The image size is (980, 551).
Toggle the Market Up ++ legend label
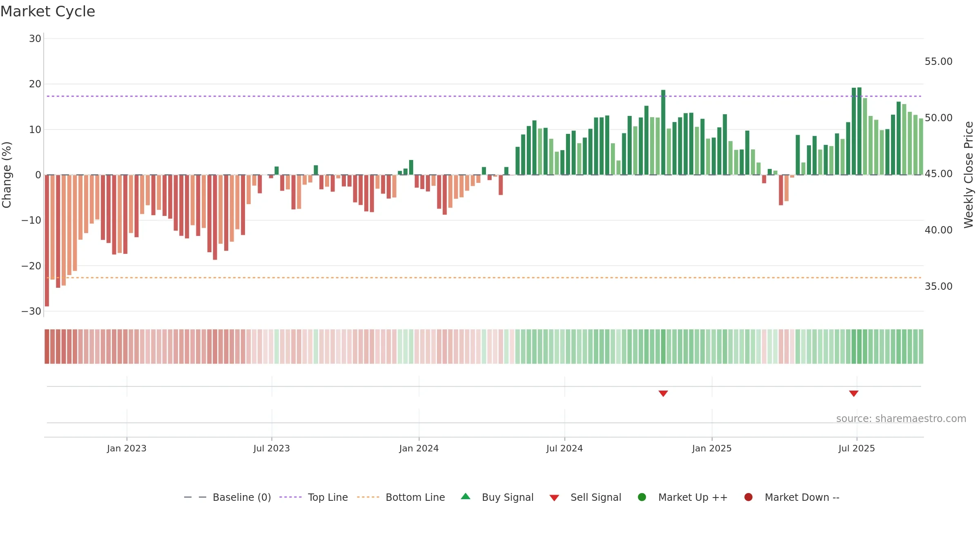pyautogui.click(x=693, y=498)
